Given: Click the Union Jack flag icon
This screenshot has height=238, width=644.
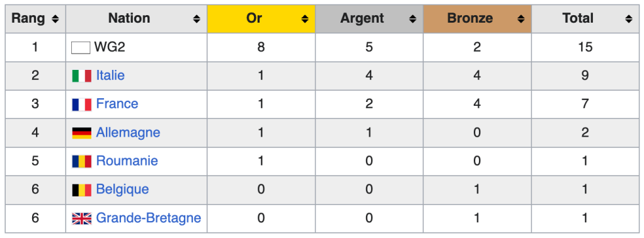Looking at the screenshot, I should point(82,218).
